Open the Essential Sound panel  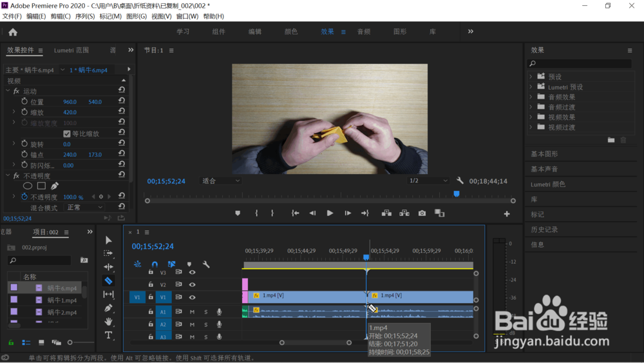[x=544, y=169]
